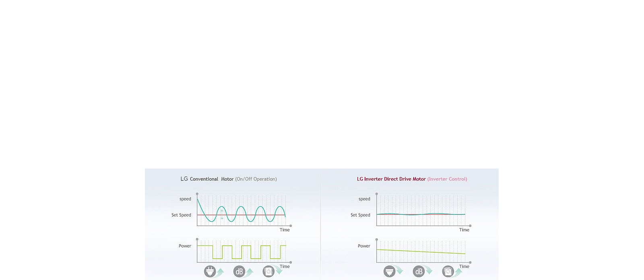The width and height of the screenshot is (644, 280).
Task: Click the "Conventional Motor" heading text
Action: pos(212,179)
